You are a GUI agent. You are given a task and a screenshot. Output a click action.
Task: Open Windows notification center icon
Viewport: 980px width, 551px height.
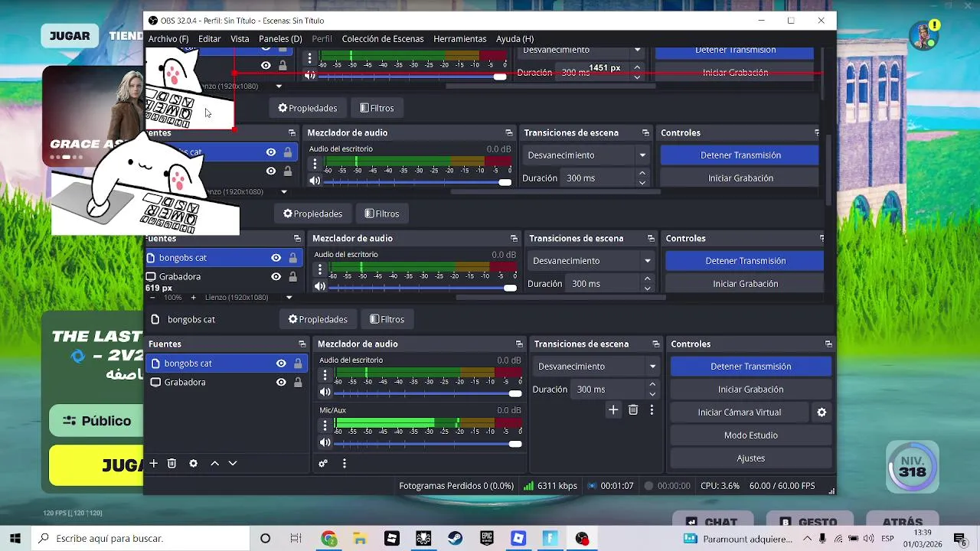click(x=959, y=539)
